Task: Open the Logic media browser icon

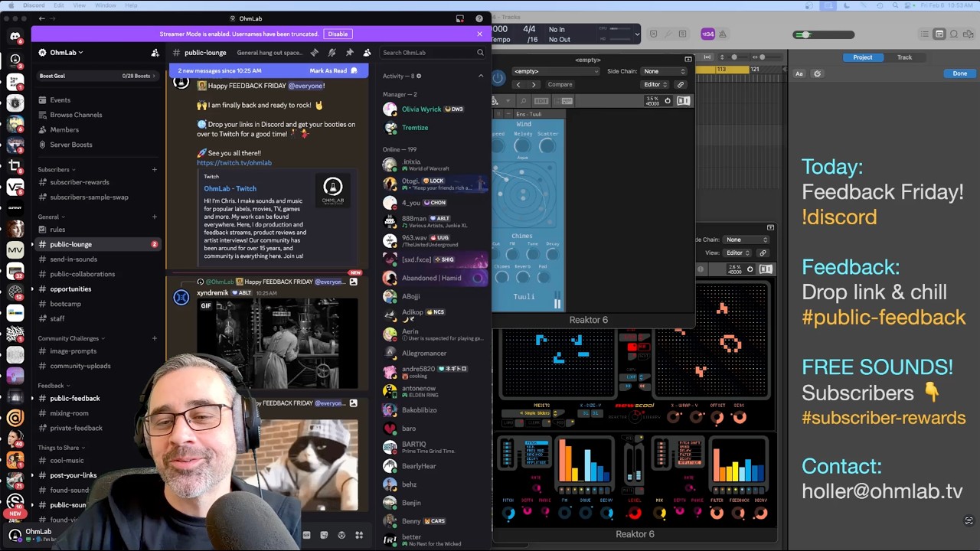Action: [x=969, y=34]
